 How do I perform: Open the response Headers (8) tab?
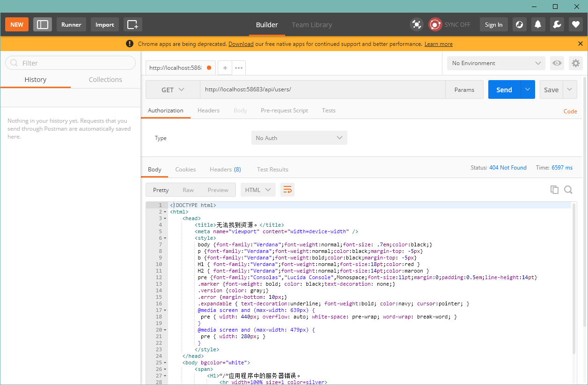click(225, 170)
